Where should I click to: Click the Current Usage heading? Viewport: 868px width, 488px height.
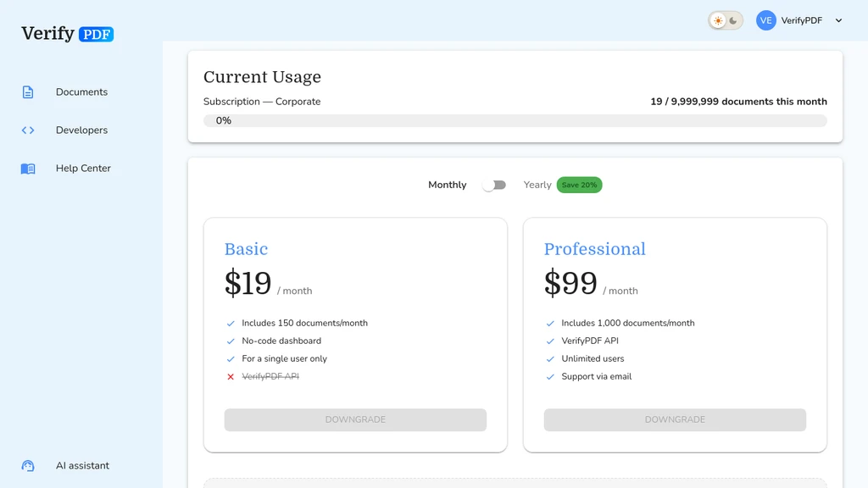coord(262,77)
